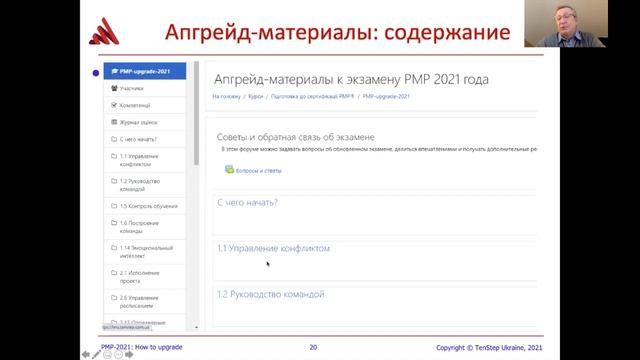This screenshot has width=640, height=360.
Task: Click the page title Апгрейд-материалы к экзамену PMP 2021
Action: [x=351, y=79]
